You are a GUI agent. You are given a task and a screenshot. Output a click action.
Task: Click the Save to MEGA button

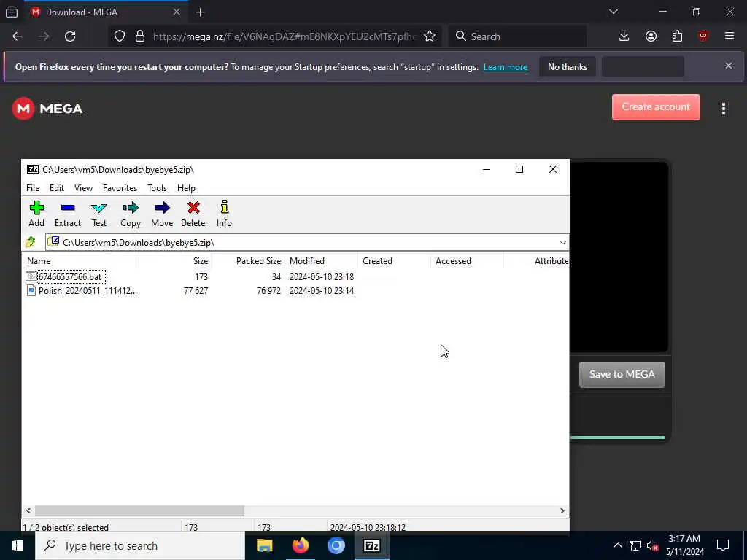[622, 374]
